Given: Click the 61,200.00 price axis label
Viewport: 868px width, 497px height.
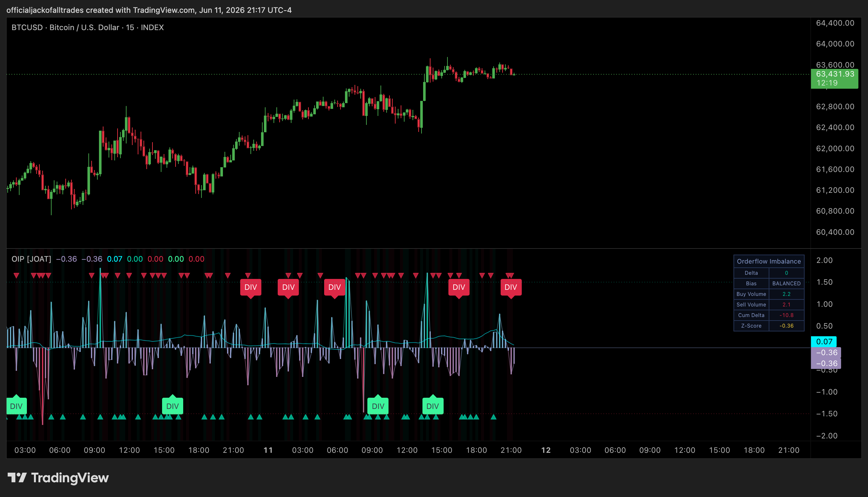Looking at the screenshot, I should [x=835, y=190].
